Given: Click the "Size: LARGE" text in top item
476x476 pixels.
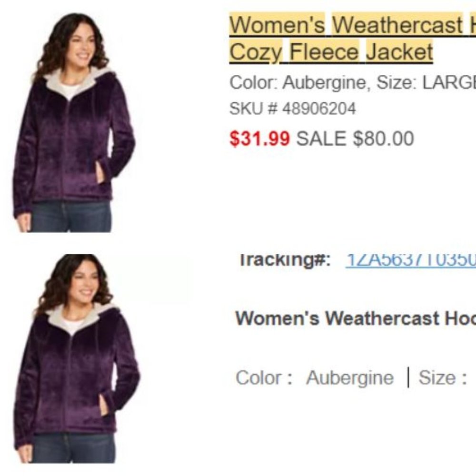Looking at the screenshot, I should 426,82.
